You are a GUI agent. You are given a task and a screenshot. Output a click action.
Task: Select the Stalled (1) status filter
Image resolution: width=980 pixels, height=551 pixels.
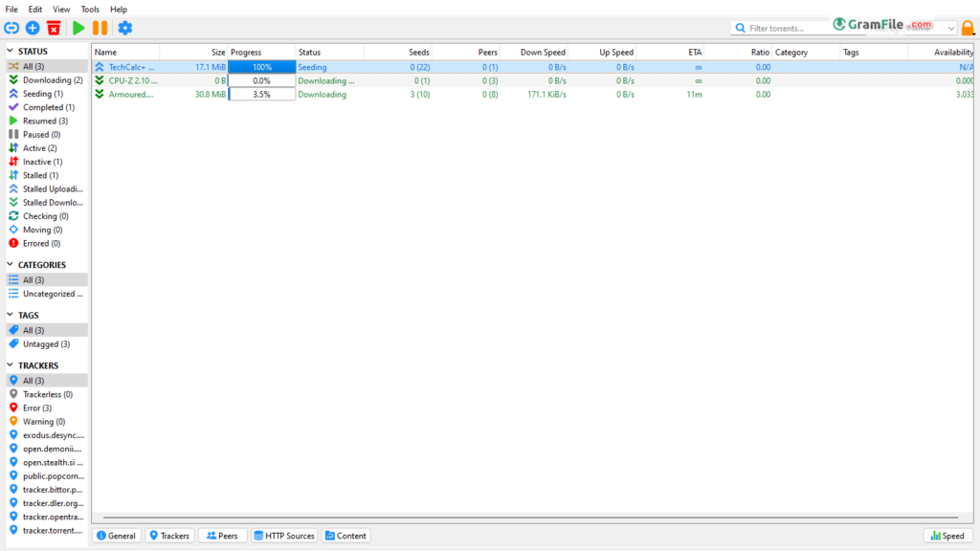[x=47, y=176]
